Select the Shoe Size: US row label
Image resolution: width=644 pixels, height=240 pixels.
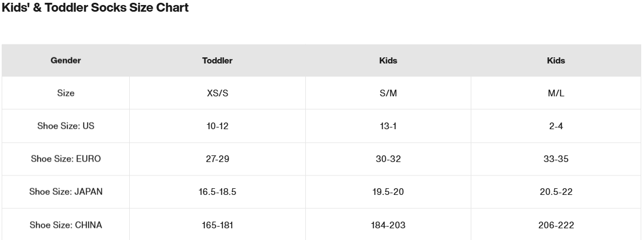click(66, 126)
